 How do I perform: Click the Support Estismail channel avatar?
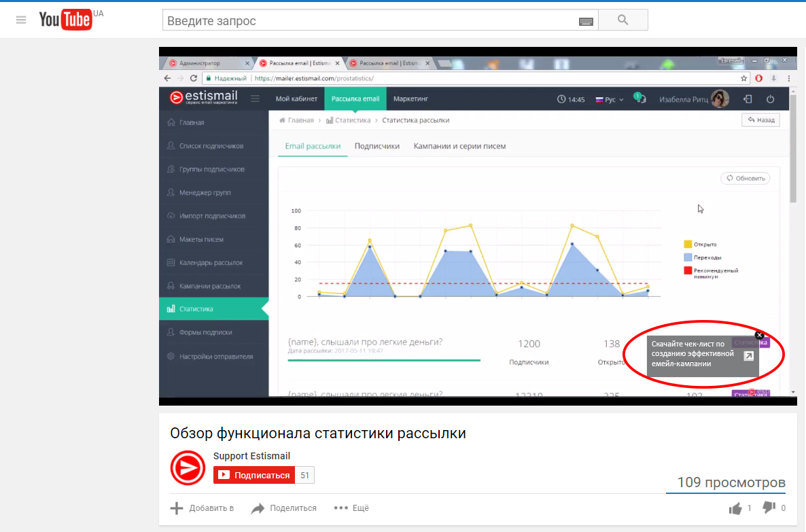click(x=188, y=467)
